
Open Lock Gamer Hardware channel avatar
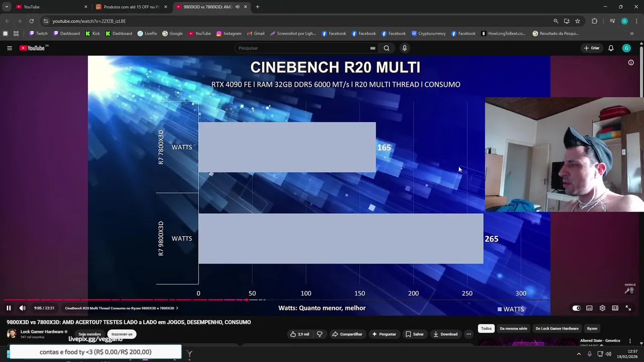(12, 334)
